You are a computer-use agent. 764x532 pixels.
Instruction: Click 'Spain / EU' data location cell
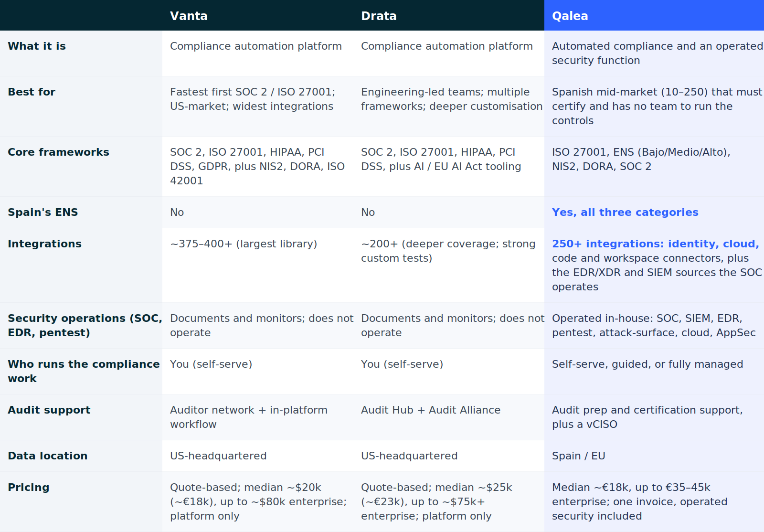(579, 456)
